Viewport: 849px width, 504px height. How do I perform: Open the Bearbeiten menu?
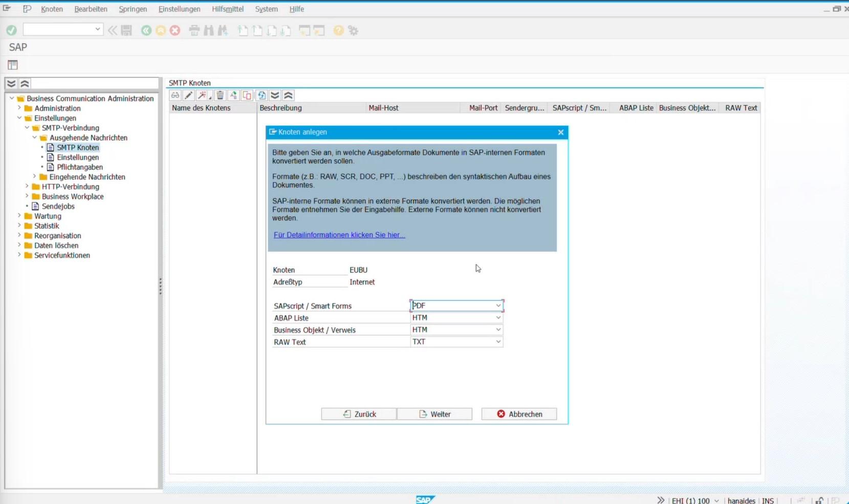click(x=91, y=9)
